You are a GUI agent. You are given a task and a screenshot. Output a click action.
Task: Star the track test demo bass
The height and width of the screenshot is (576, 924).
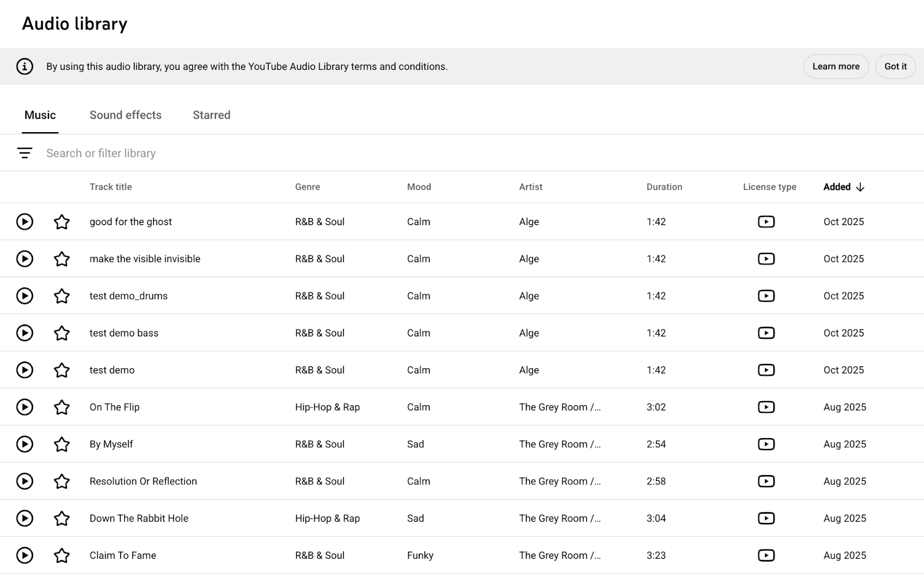point(61,333)
